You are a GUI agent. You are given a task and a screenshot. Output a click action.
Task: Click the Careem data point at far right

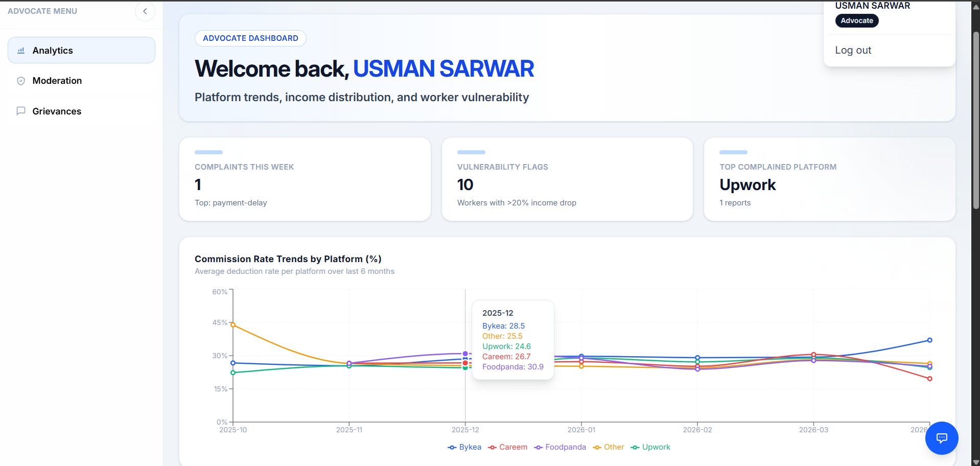(x=929, y=379)
